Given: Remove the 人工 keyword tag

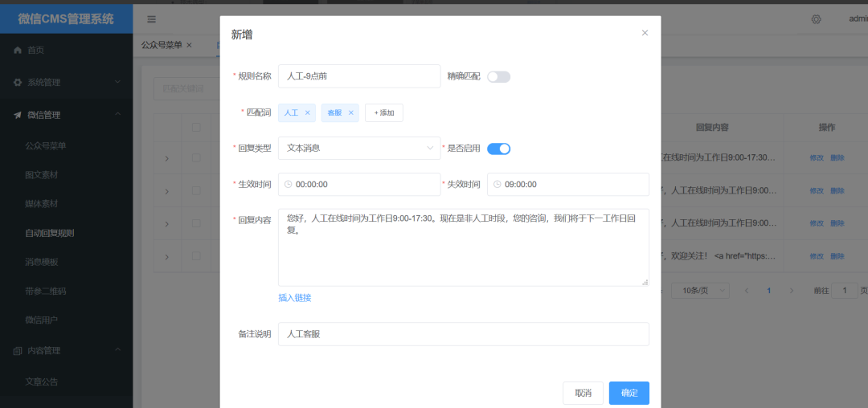Looking at the screenshot, I should 307,112.
